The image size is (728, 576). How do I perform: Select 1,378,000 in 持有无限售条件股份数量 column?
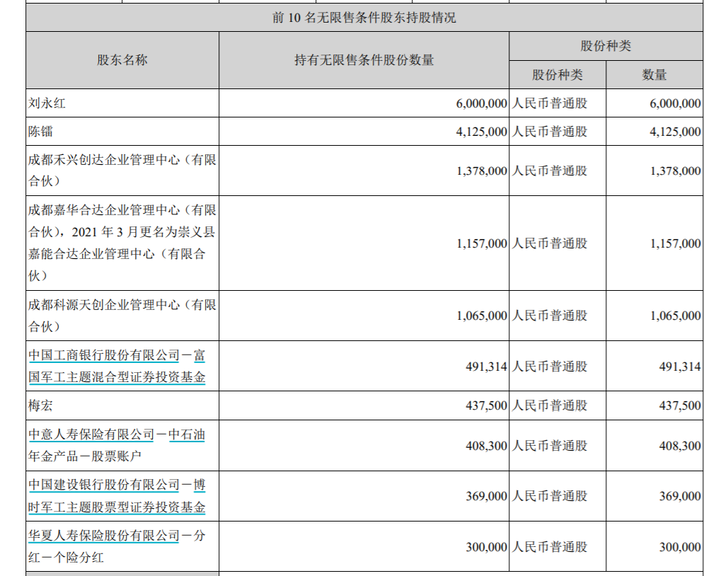coord(482,171)
